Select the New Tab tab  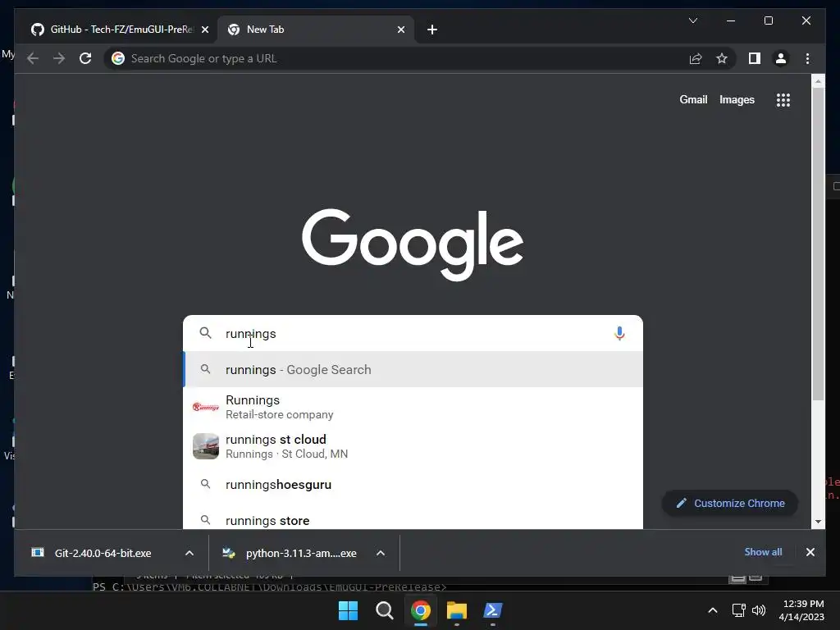tap(316, 30)
